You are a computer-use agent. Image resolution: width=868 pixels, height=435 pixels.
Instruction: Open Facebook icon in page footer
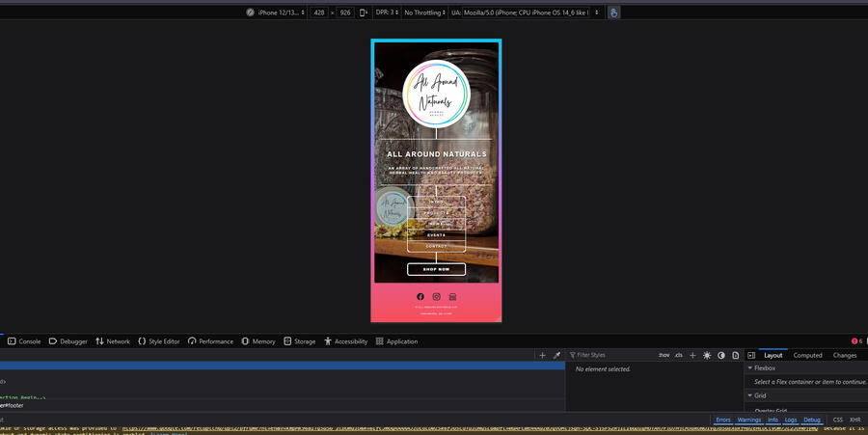coord(420,296)
